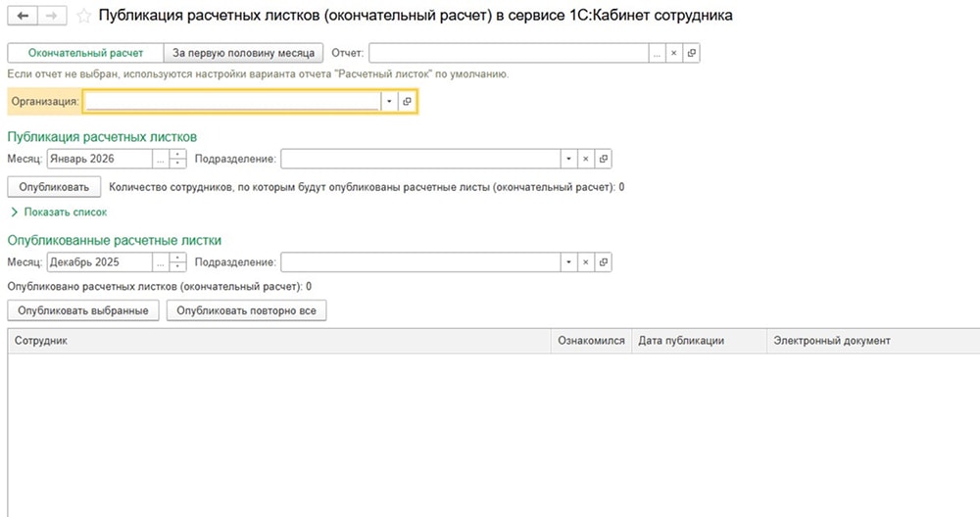
Task: Click Опубликовать повторно все button
Action: (x=246, y=310)
